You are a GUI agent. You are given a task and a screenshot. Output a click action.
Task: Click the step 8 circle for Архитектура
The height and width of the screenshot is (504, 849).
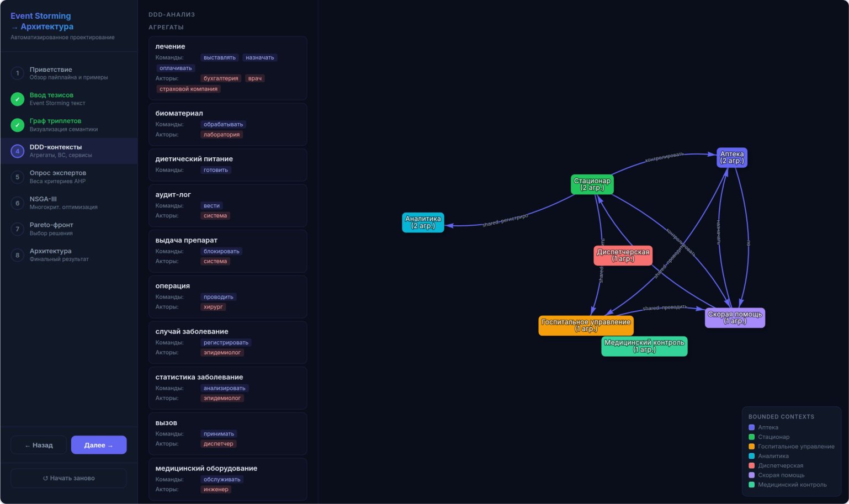17,254
